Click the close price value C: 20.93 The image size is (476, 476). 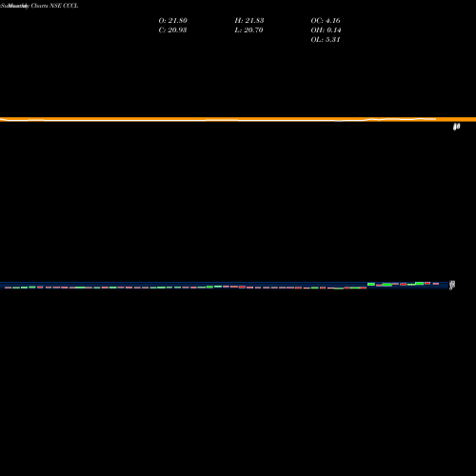point(172,30)
